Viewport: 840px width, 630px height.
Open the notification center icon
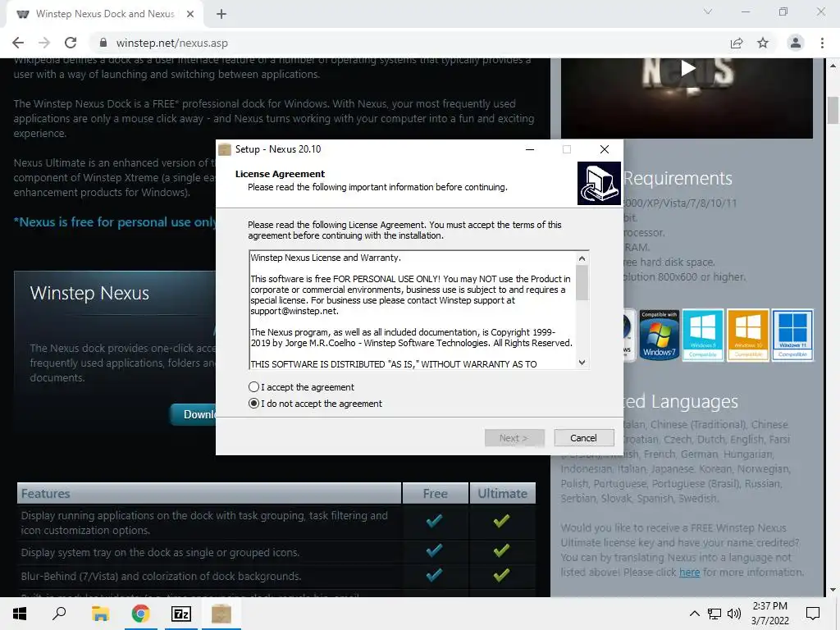(x=813, y=614)
